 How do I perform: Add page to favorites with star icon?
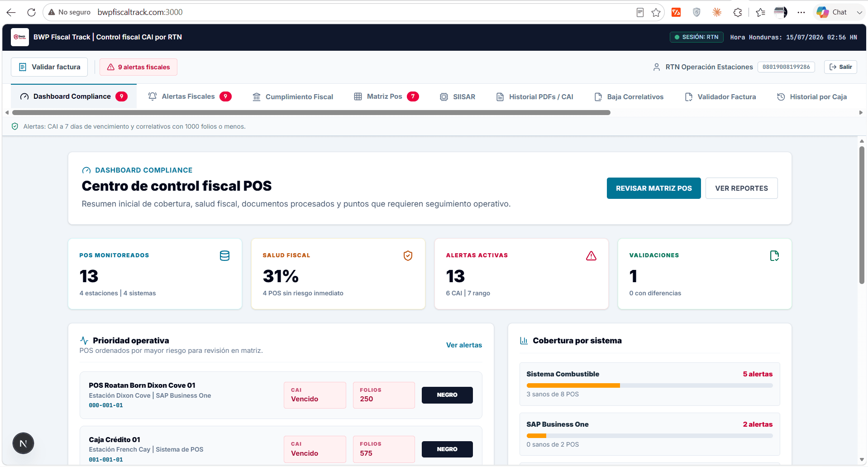point(656,12)
